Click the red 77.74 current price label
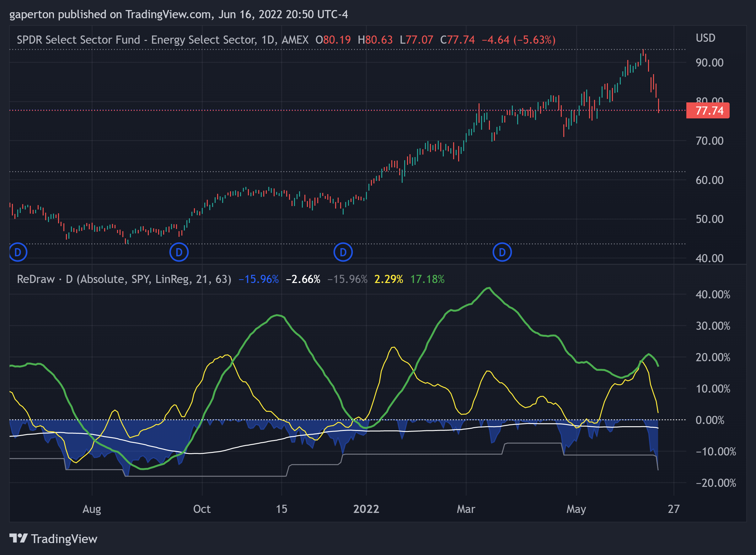Viewport: 756px width, 555px height. coord(708,111)
